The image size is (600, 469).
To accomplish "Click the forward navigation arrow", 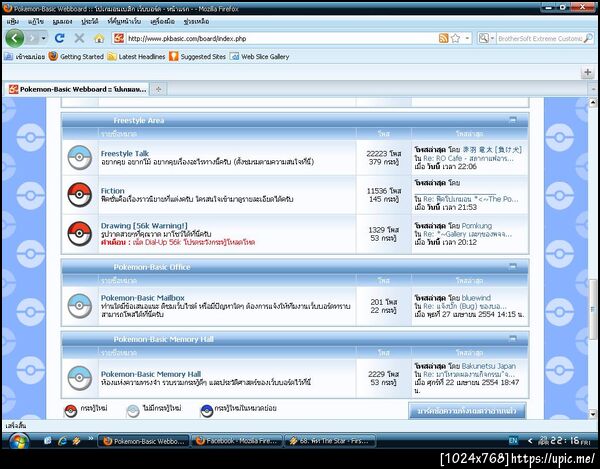I will coord(32,38).
